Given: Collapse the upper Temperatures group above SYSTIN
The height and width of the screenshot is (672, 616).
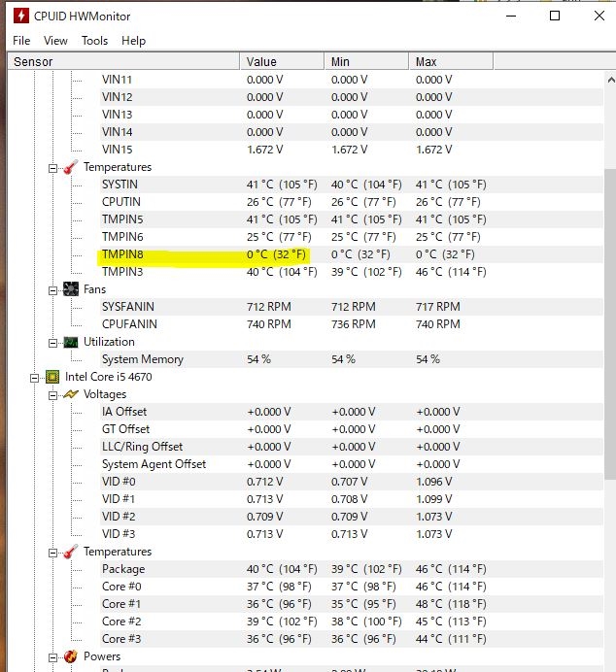Looking at the screenshot, I should point(52,168).
